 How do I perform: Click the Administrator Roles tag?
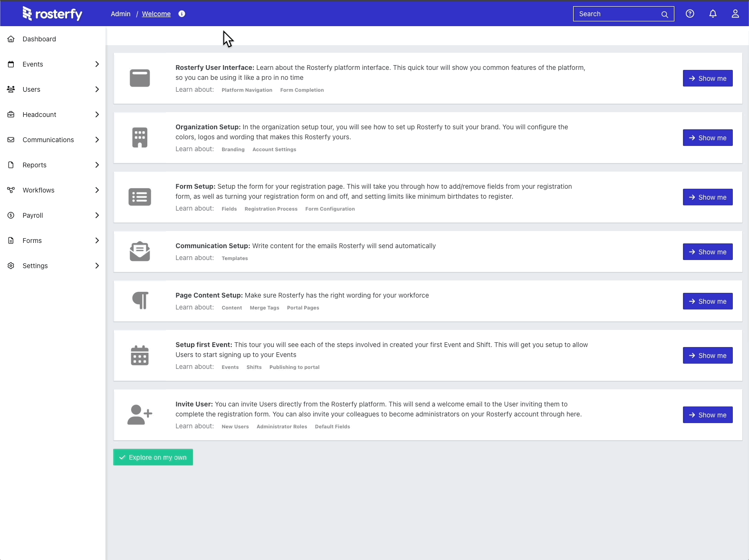282,426
